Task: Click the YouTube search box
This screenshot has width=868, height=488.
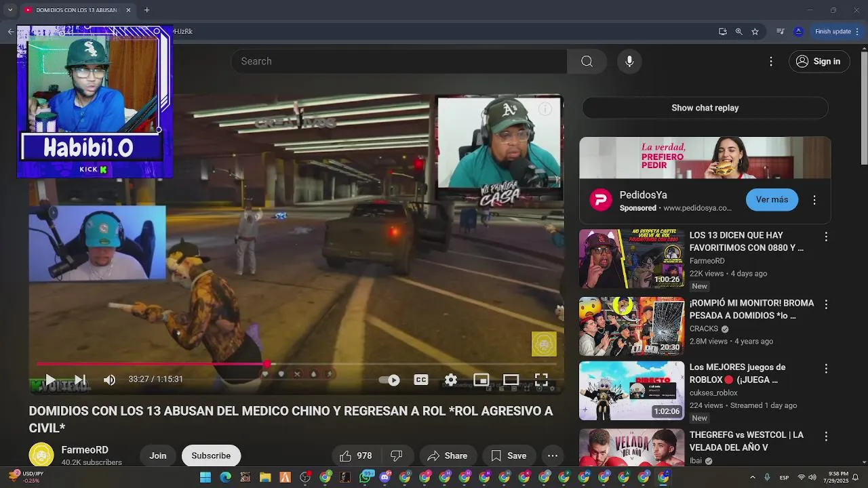Action: coord(399,61)
